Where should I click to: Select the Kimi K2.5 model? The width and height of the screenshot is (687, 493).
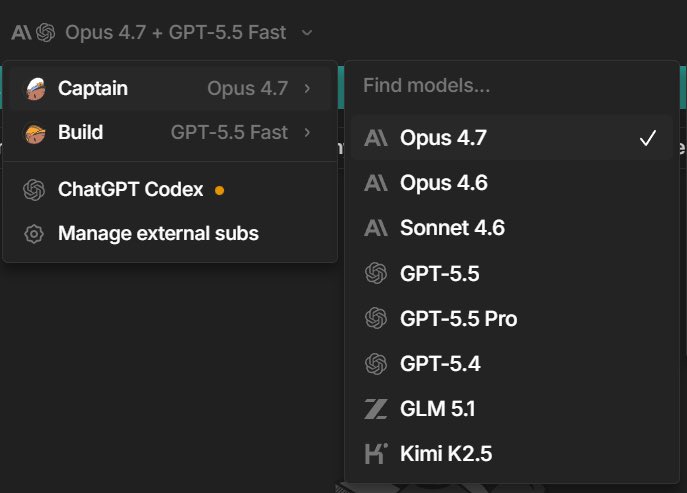pyautogui.click(x=512, y=454)
